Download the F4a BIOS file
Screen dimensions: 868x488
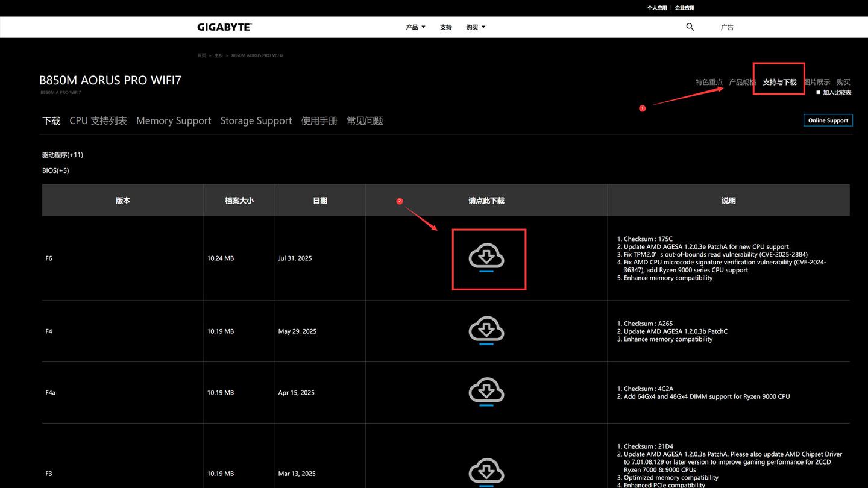coord(486,392)
